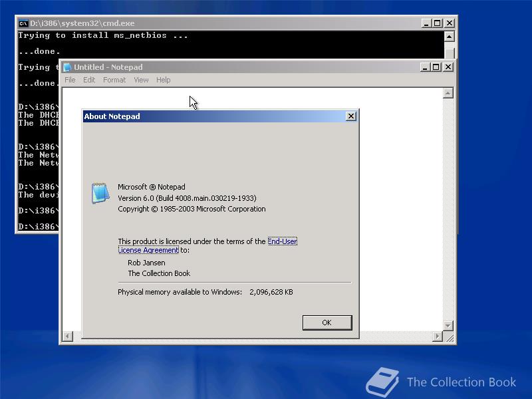Maximize the Untitled - Notepad window
Viewport: 532px width, 399px height.
click(436, 67)
